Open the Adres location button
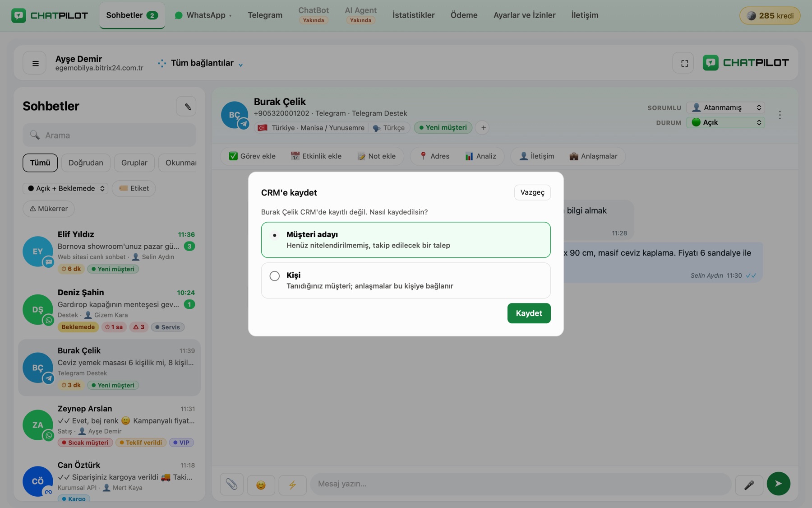The height and width of the screenshot is (508, 812). click(434, 156)
